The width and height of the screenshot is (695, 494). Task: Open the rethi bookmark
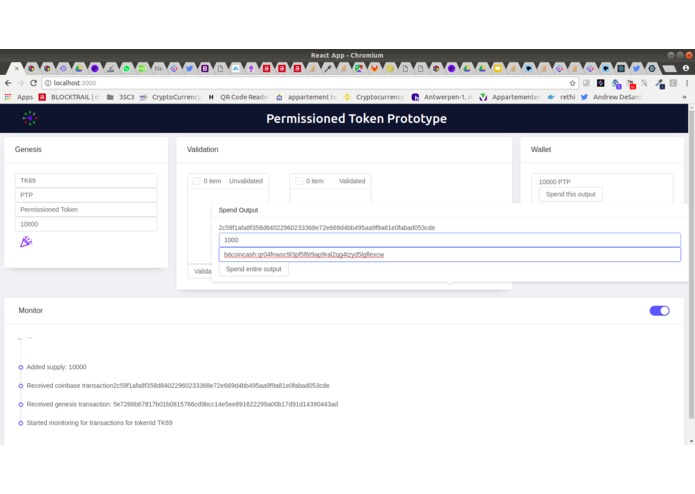click(561, 97)
